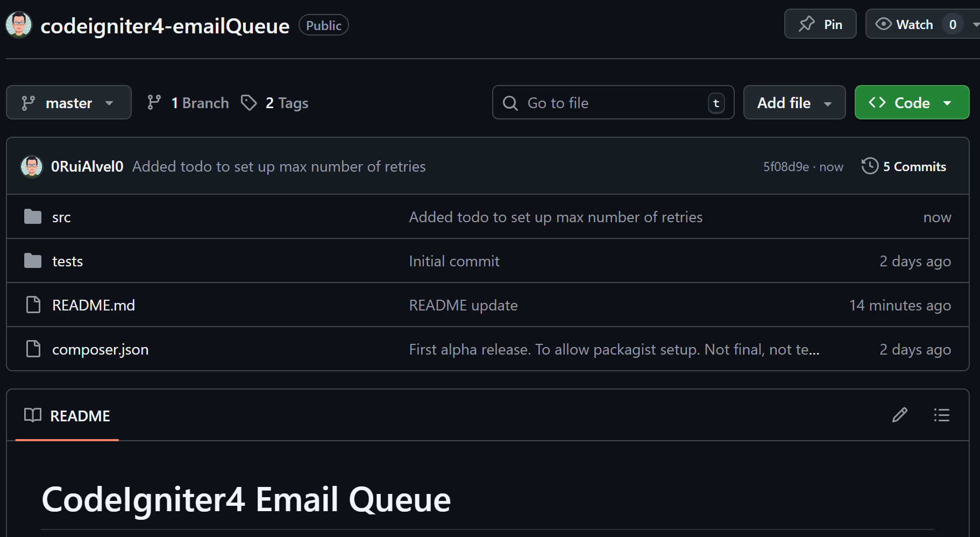Open the src folder
This screenshot has width=980, height=537.
pyautogui.click(x=61, y=217)
